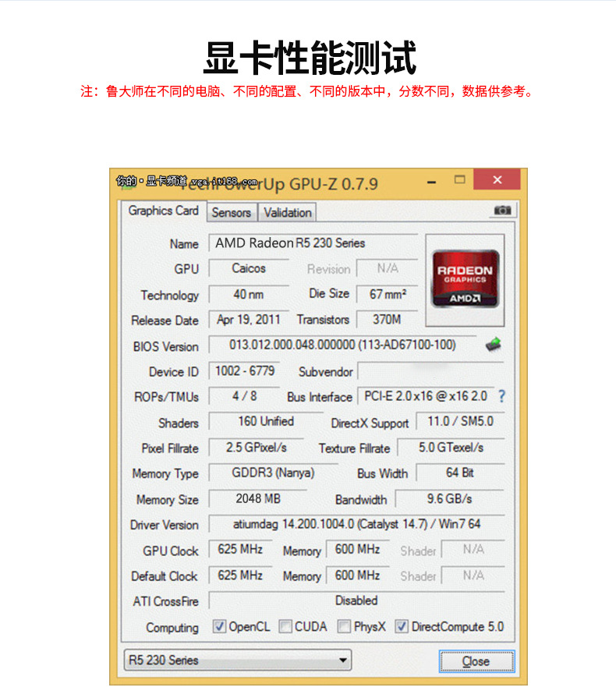Click the BIOS Version field value
The image size is (616, 698).
pos(343,345)
